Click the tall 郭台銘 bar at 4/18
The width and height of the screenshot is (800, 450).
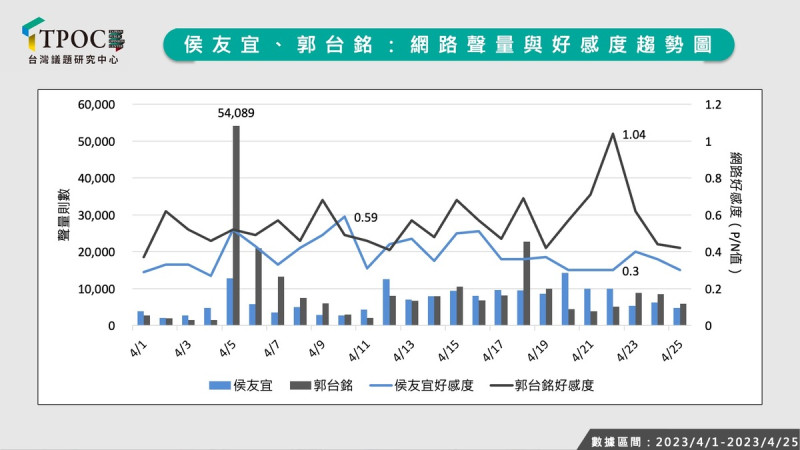coord(527,284)
